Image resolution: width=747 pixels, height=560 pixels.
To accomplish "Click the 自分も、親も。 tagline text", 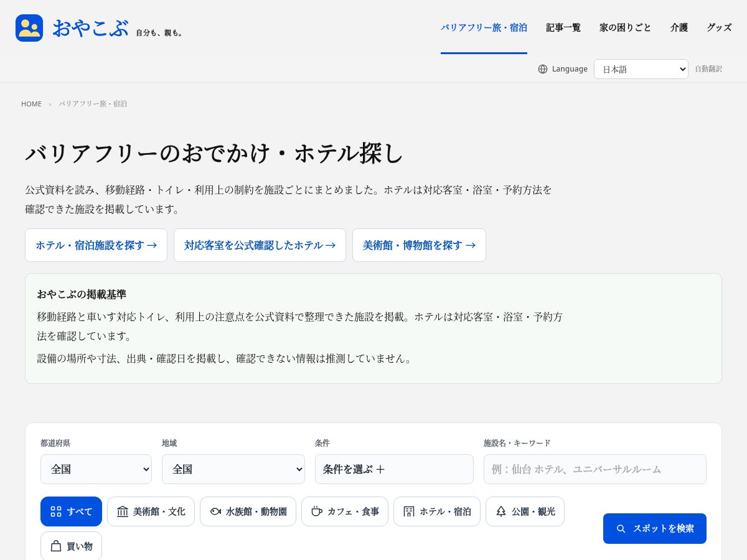I will click(x=159, y=33).
